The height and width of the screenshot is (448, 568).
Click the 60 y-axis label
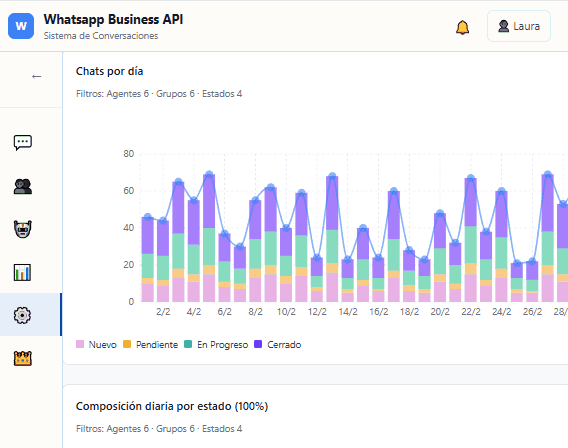129,191
